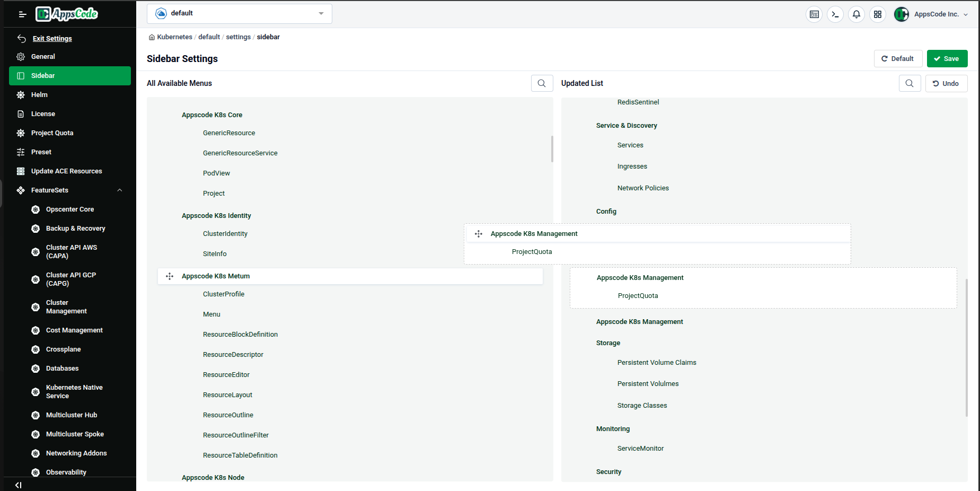Click Exit Settings link
The height and width of the screenshot is (491, 980).
tap(52, 38)
